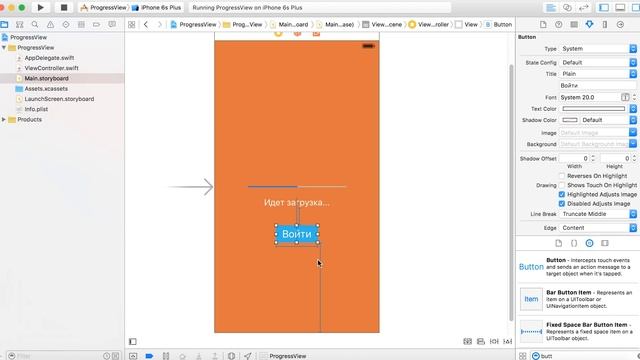Switch to the Standard editor
640x360 pixels.
pyautogui.click(x=551, y=7)
